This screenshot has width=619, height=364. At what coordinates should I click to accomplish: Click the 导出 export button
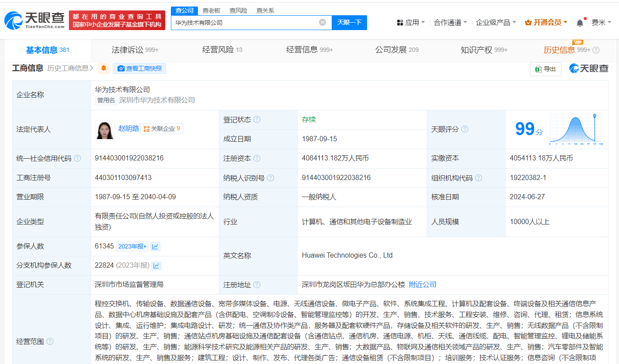point(545,69)
